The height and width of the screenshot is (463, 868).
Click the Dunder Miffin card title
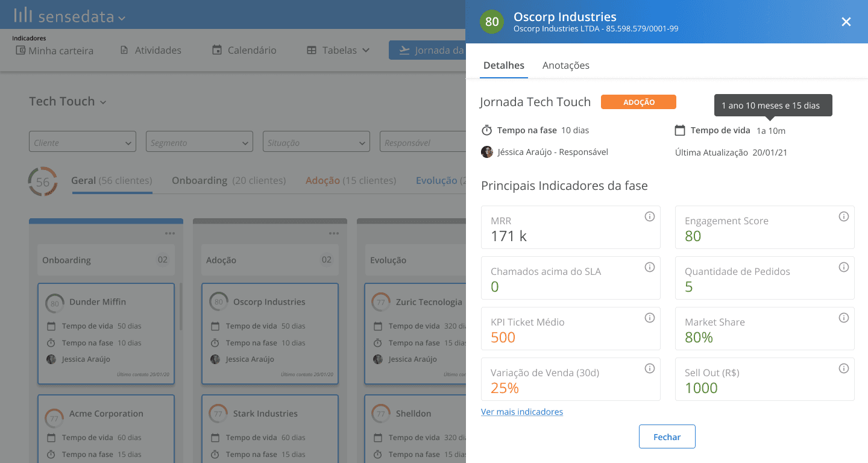pos(98,301)
